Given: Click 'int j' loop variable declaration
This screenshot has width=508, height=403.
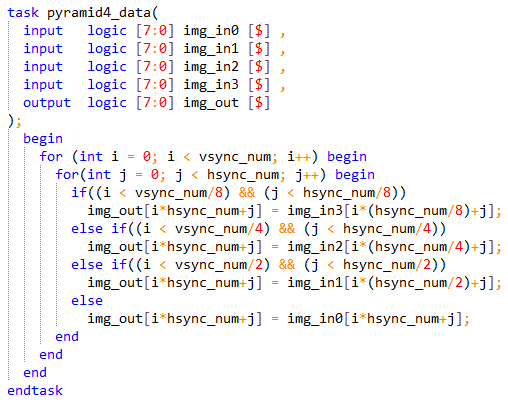Looking at the screenshot, I should click(107, 175).
